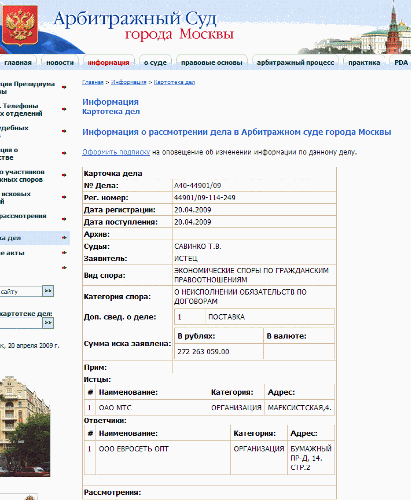Follow the Оформить подписку link
411x500 pixels.
116,152
